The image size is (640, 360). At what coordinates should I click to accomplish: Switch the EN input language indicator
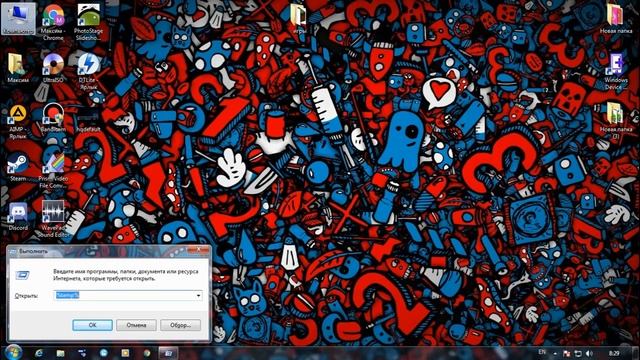tap(542, 352)
